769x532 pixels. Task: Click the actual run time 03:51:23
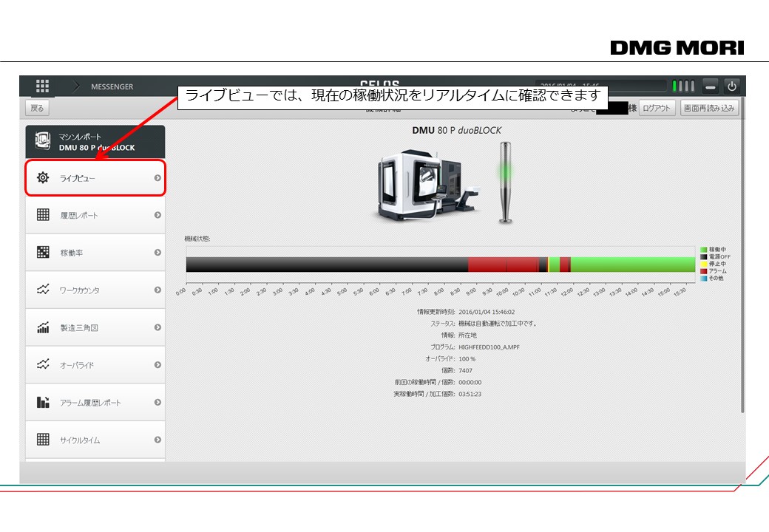pos(470,395)
